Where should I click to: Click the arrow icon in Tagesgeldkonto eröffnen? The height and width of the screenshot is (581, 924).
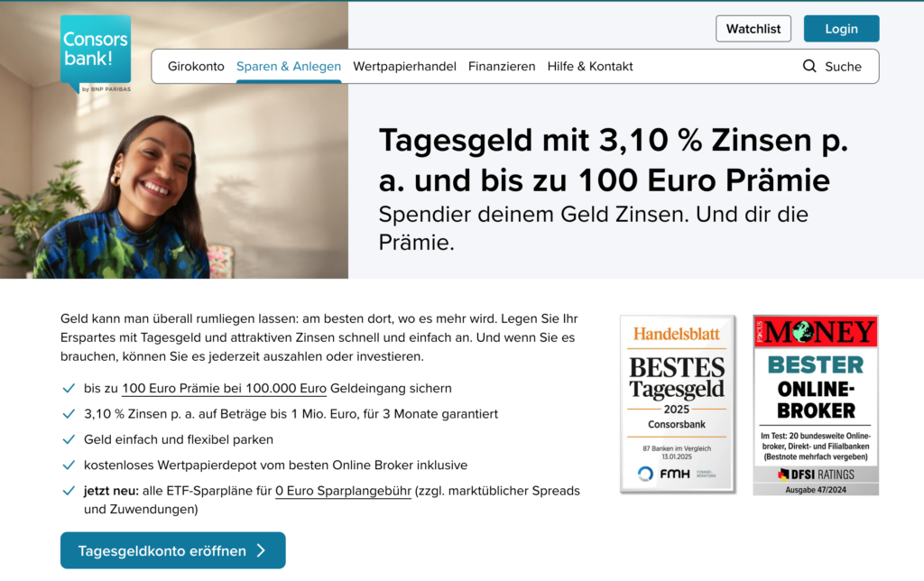point(261,550)
